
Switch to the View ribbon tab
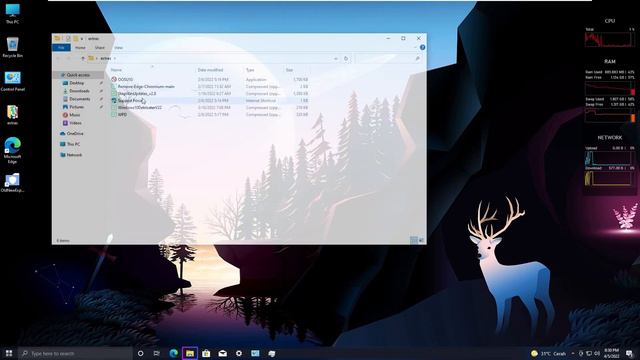coord(118,48)
